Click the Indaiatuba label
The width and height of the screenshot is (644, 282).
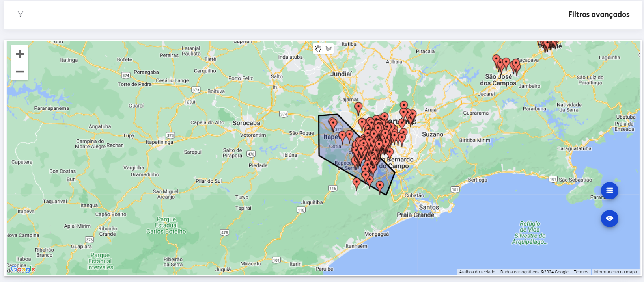click(291, 57)
